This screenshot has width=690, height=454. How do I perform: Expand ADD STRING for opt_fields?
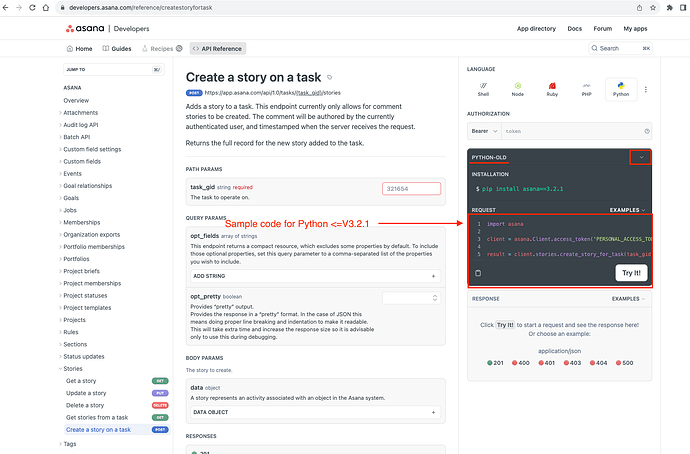[x=316, y=276]
